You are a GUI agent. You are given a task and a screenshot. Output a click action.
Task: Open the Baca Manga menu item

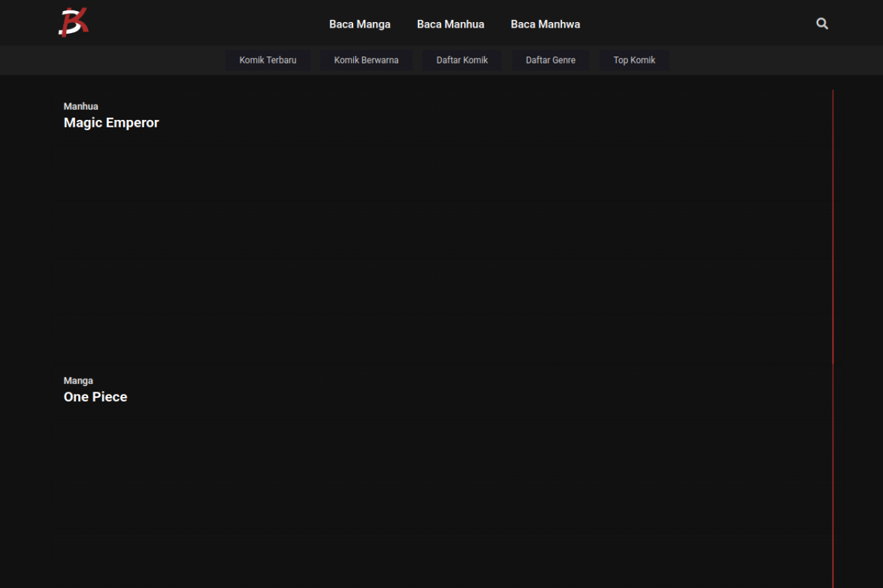click(x=359, y=24)
